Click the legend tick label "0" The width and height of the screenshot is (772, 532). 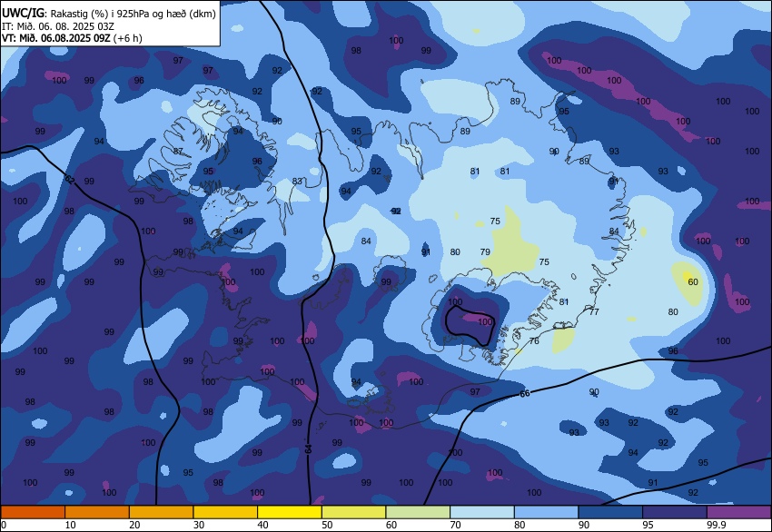coord(4,525)
